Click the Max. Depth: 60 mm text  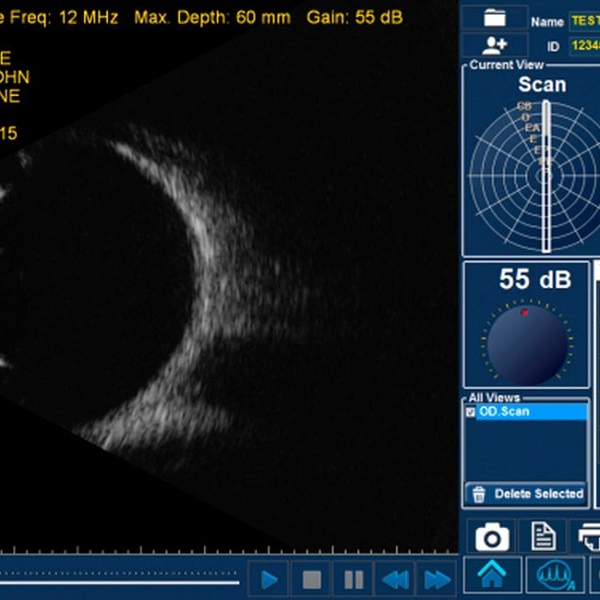(212, 18)
